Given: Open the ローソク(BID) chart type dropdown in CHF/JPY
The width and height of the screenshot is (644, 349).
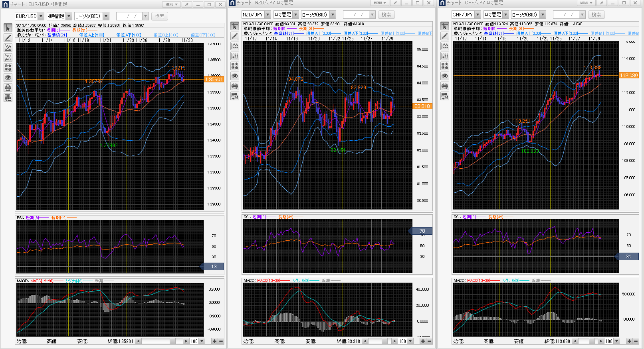Looking at the screenshot, I should (x=543, y=15).
